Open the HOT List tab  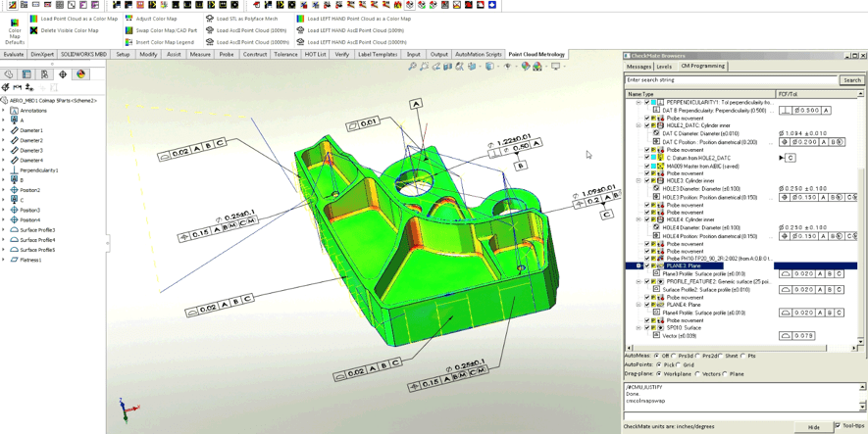coord(318,54)
